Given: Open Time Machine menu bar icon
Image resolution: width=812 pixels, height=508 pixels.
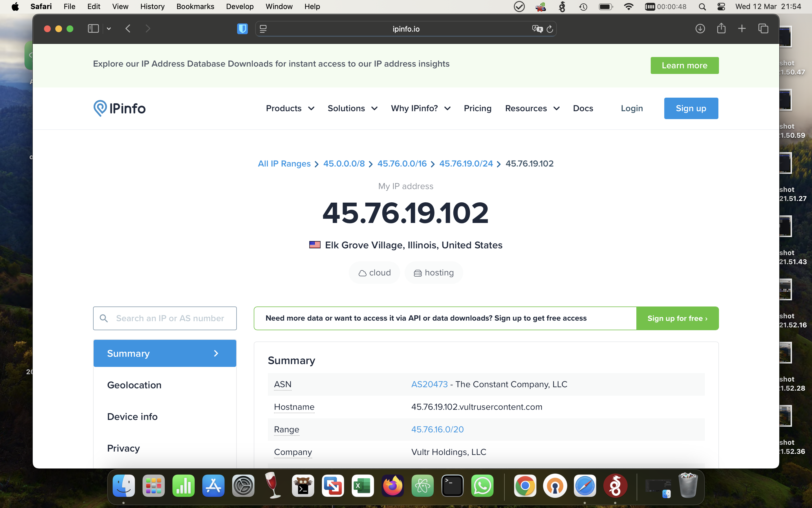Looking at the screenshot, I should [x=583, y=7].
